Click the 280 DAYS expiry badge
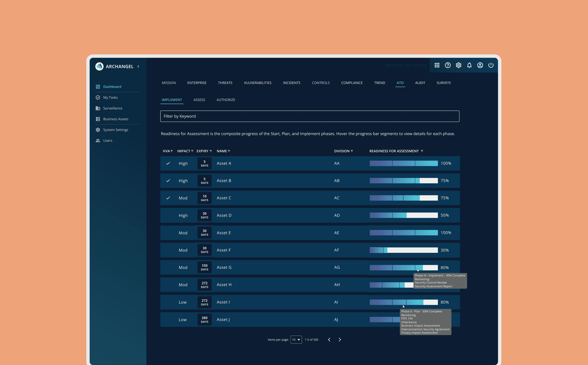Image resolution: width=588 pixels, height=365 pixels. 204,320
